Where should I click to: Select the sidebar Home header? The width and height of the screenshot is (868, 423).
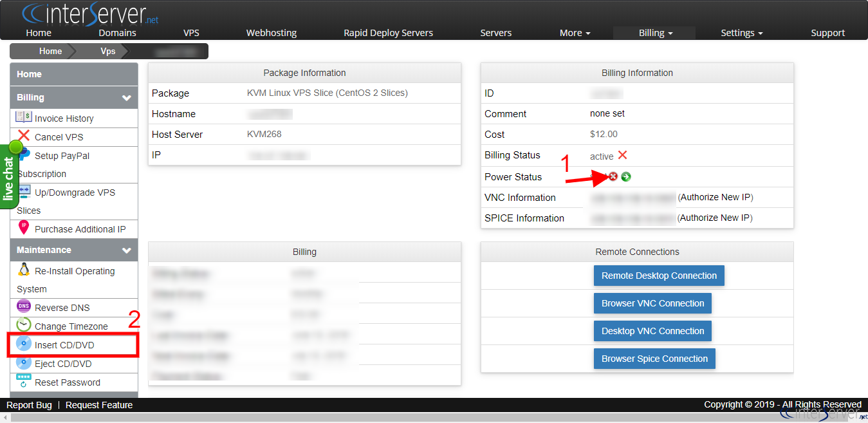click(74, 74)
